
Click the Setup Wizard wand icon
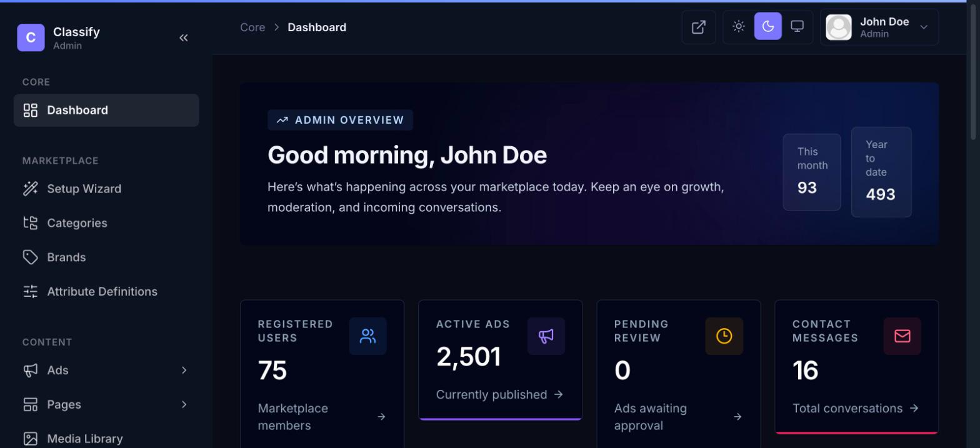pos(31,189)
